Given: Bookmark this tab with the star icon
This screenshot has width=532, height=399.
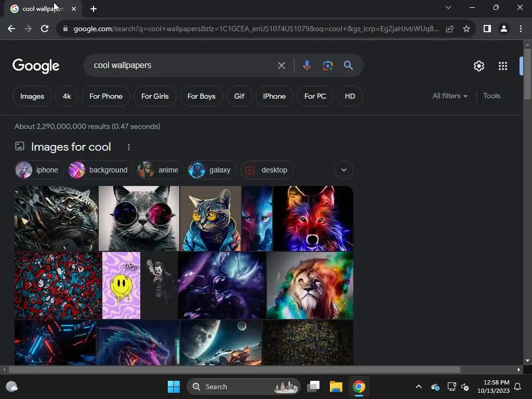Looking at the screenshot, I should [467, 29].
